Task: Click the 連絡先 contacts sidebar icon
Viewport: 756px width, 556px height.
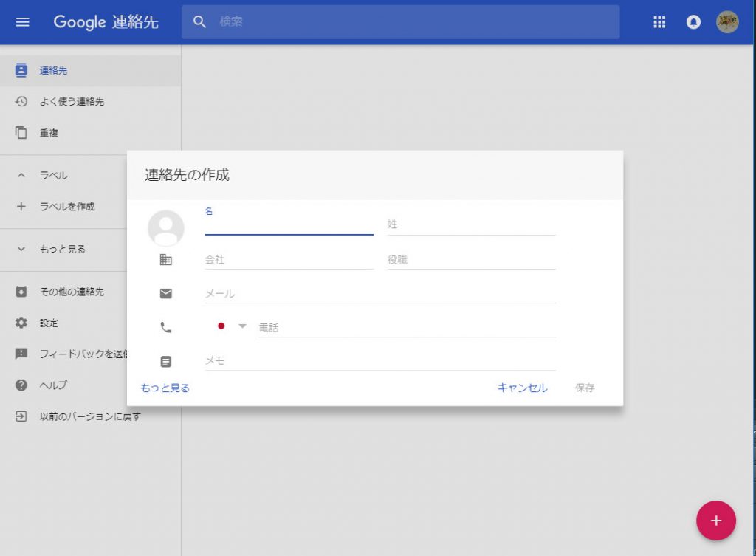Action: point(21,70)
